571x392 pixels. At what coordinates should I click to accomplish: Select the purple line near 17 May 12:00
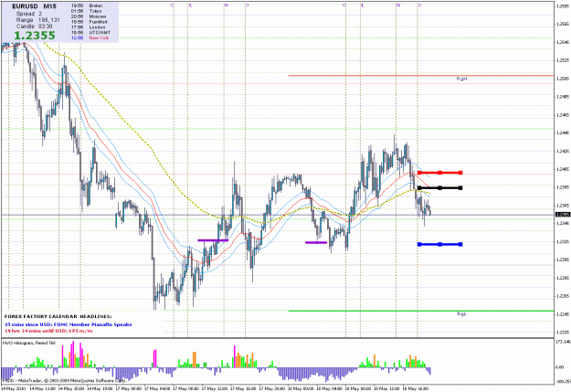(x=213, y=240)
